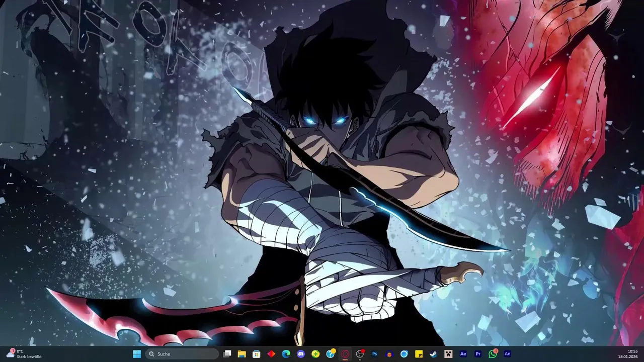The image size is (644, 362).
Task: Click the Suche search box in taskbar
Action: (182, 354)
